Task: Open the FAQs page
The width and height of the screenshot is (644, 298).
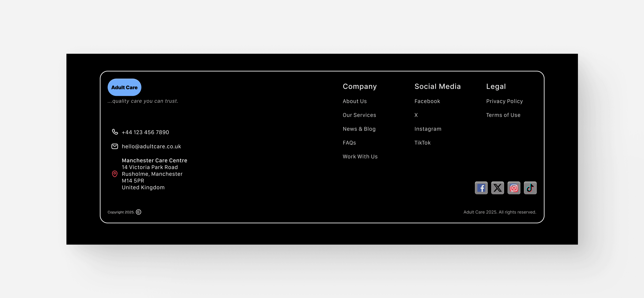Action: [x=349, y=142]
